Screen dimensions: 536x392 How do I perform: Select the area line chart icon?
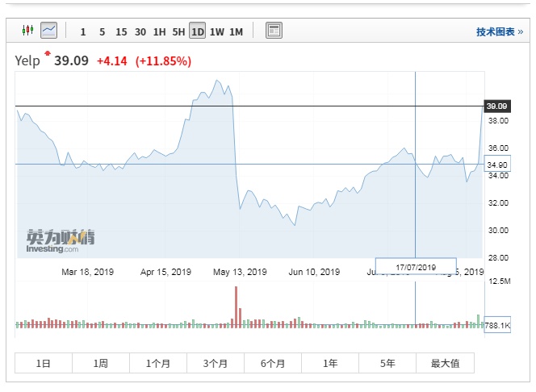coord(49,31)
